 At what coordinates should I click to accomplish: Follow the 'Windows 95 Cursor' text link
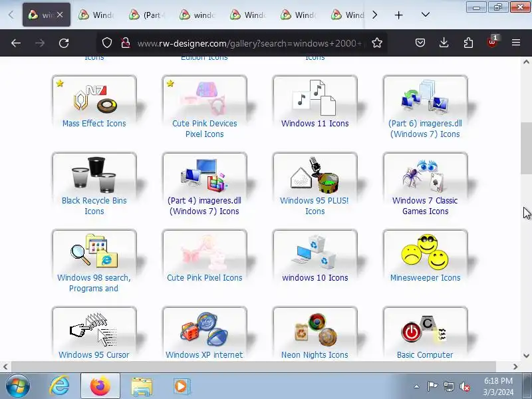[94, 354]
